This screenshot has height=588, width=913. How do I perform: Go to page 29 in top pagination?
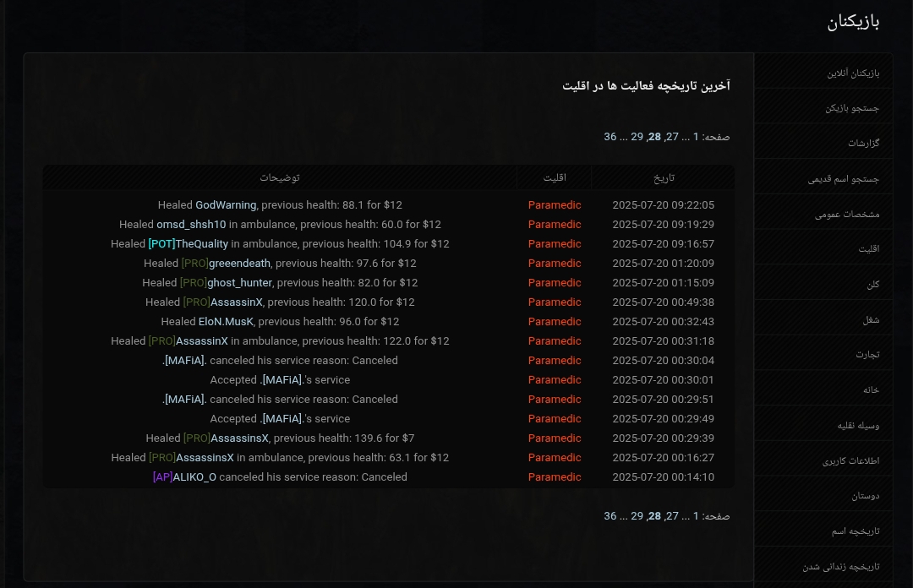pos(637,137)
